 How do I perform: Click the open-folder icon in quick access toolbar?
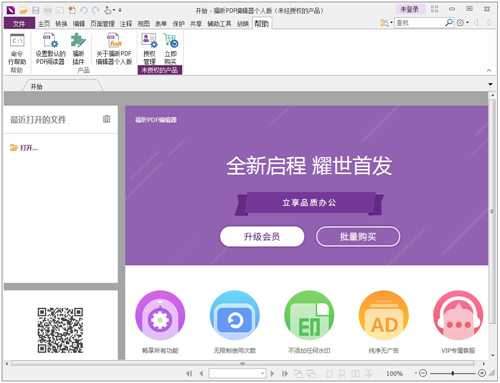click(23, 11)
